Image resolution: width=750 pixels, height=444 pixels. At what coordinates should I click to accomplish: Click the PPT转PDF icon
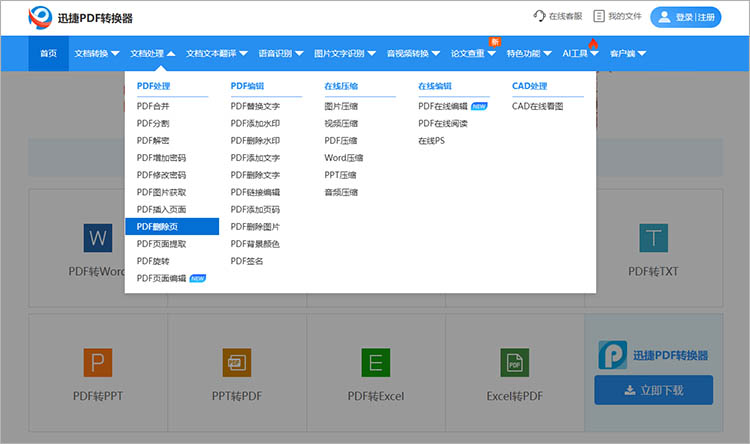(237, 362)
